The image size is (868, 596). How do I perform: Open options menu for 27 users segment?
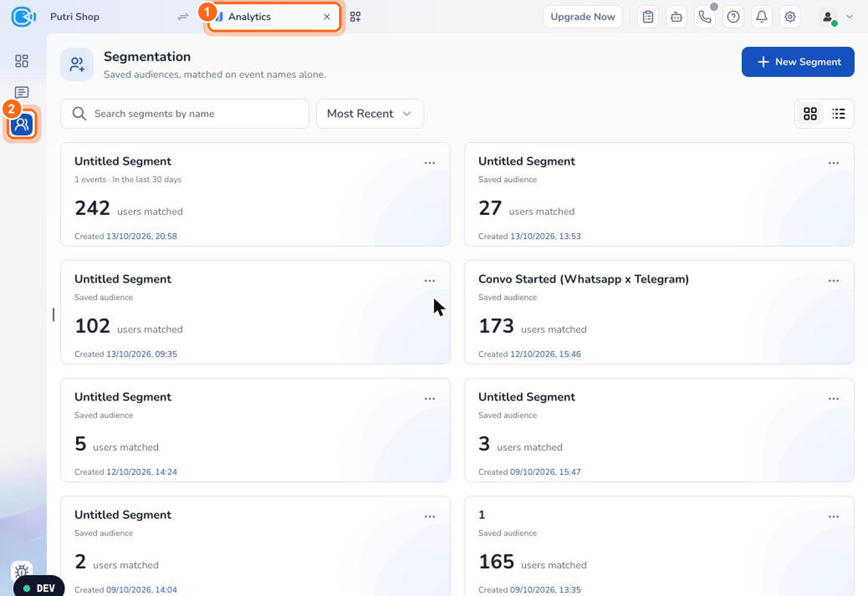(833, 163)
